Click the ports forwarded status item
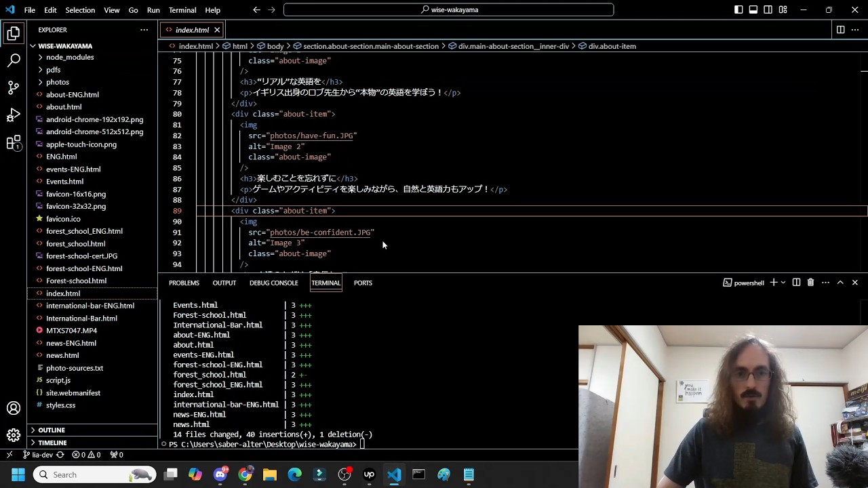The width and height of the screenshot is (868, 488). (x=117, y=455)
